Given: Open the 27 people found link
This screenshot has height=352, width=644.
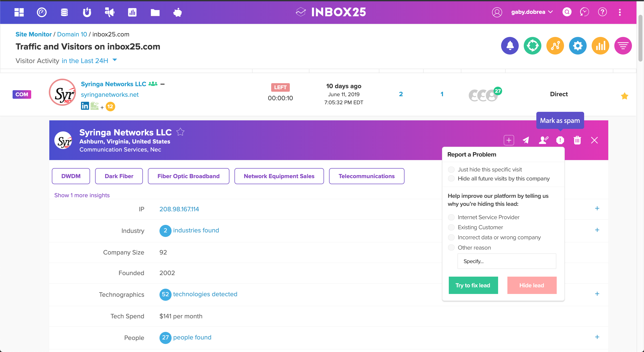Looking at the screenshot, I should click(x=185, y=337).
